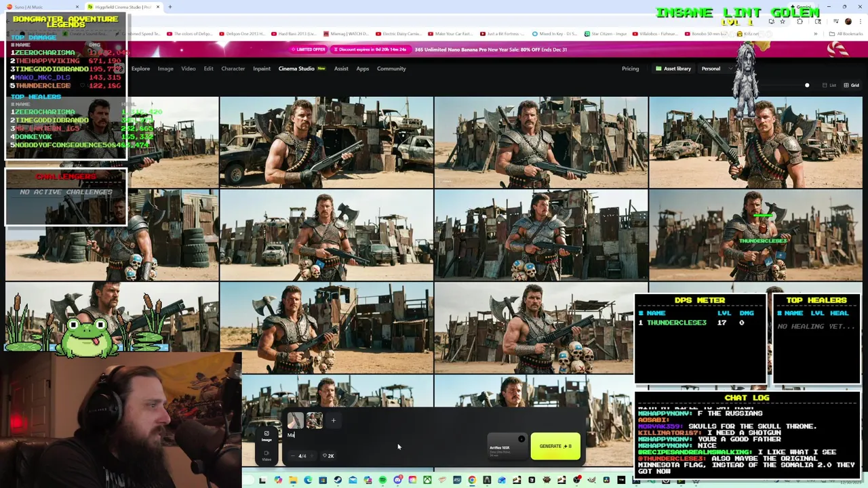Viewport: 868px width, 488px height.
Task: Open Google Chrome from the taskbar
Action: pos(472,480)
